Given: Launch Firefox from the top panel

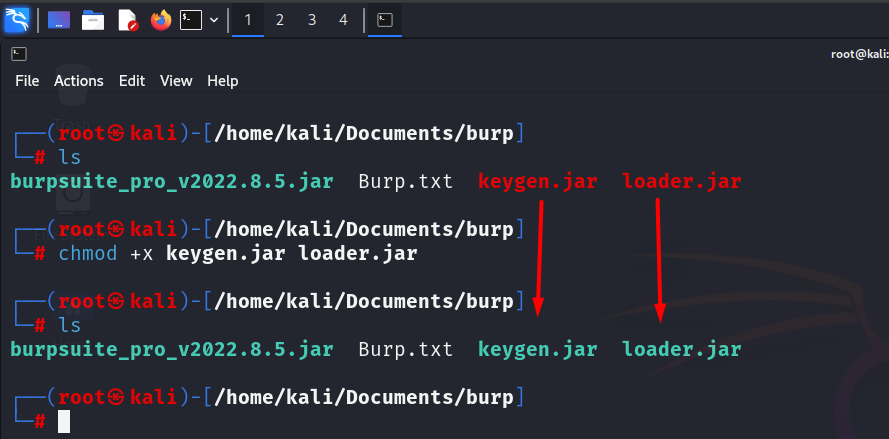Looking at the screenshot, I should coord(161,20).
